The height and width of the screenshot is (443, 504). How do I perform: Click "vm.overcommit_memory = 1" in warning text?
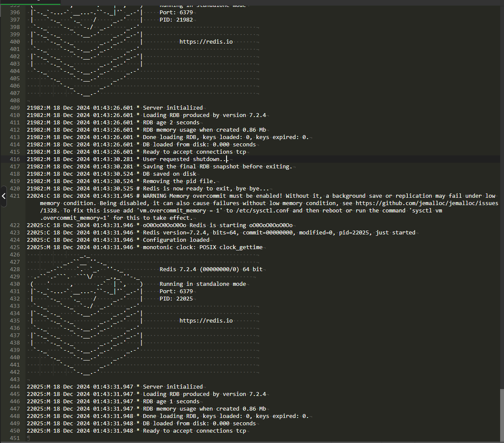click(180, 211)
